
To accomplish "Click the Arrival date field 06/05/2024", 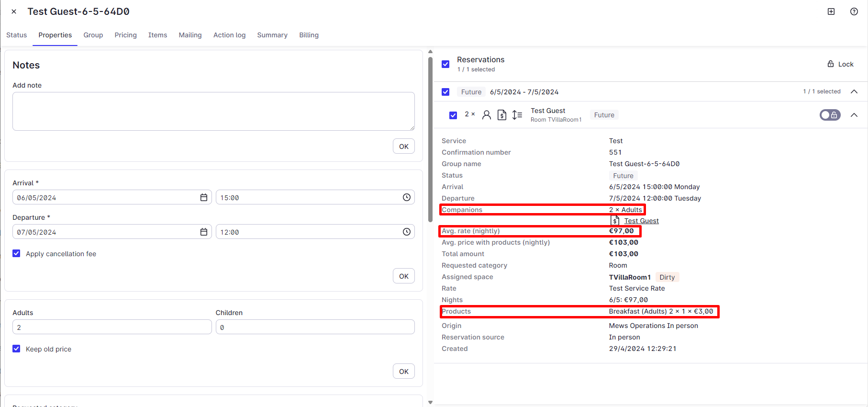I will 112,197.
